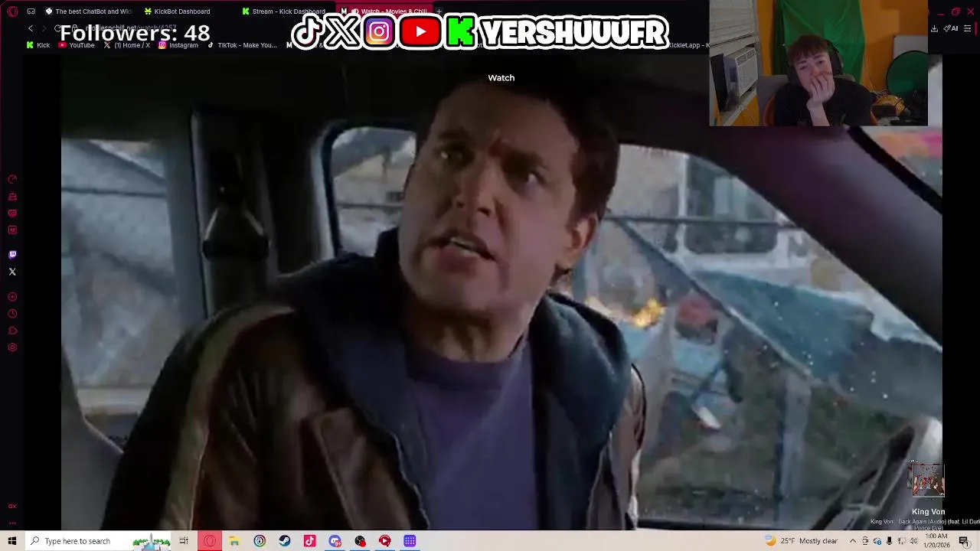
Task: Open X in the Opera sidebar
Action: pos(12,272)
